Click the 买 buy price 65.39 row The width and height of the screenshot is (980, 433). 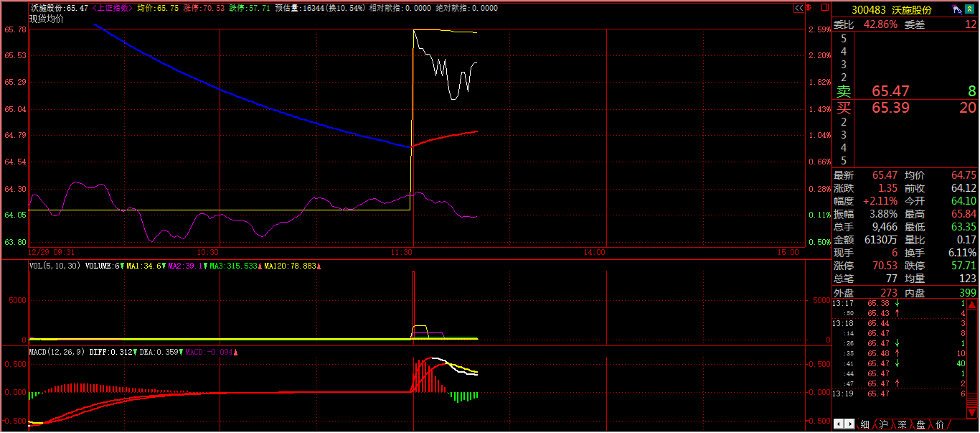click(905, 108)
